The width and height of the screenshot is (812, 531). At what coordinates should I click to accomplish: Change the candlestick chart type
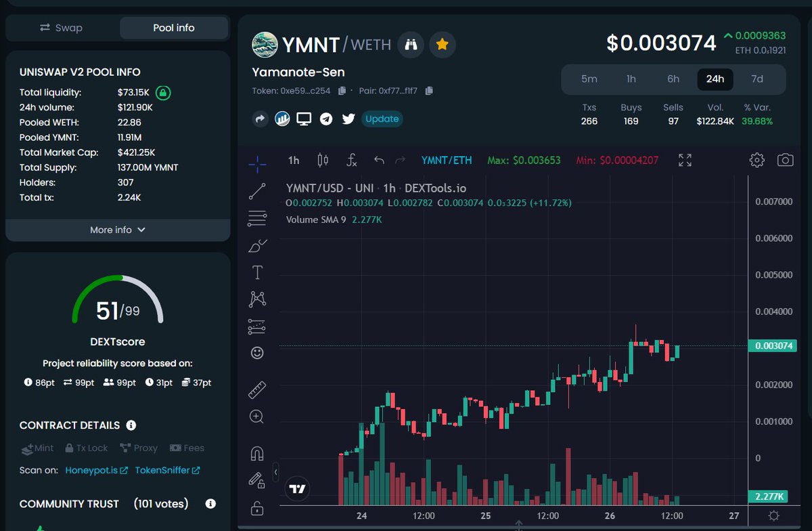[323, 161]
